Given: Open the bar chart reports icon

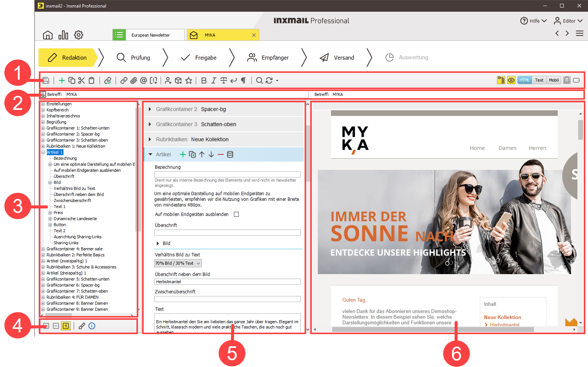Looking at the screenshot, I should click(63, 35).
